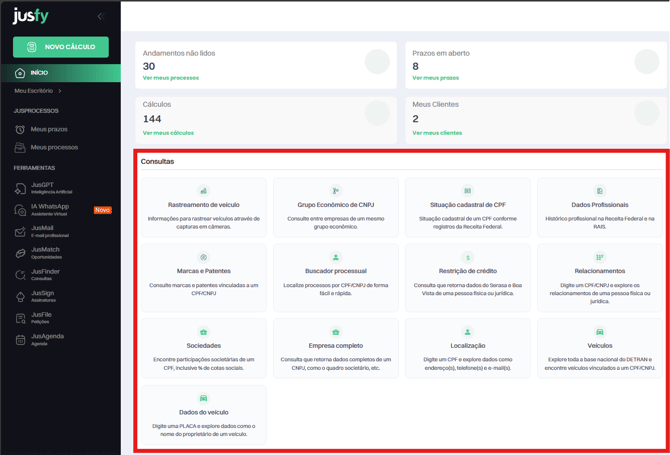Screen dimensions: 670x455
Task: Click the JusGPT sidebar icon
Action: (20, 188)
